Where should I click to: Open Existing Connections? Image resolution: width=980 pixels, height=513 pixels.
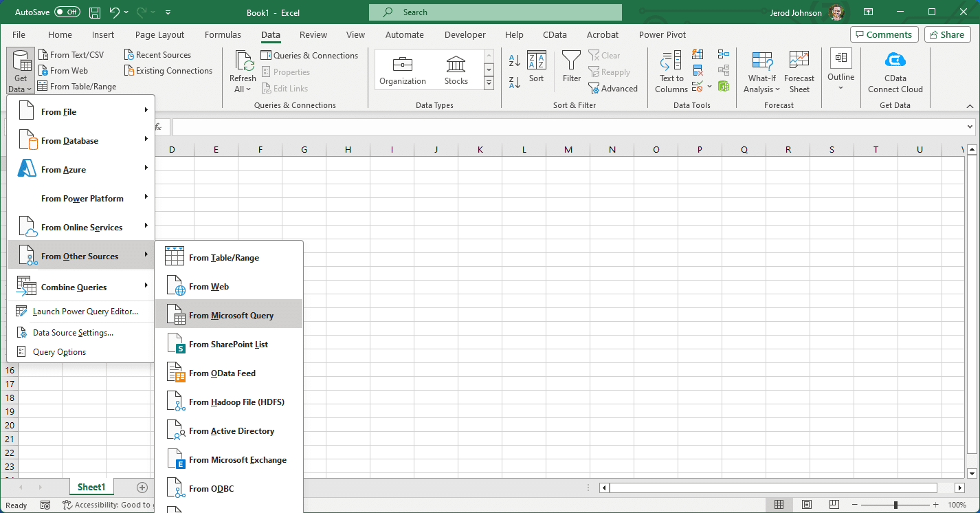[x=168, y=70]
